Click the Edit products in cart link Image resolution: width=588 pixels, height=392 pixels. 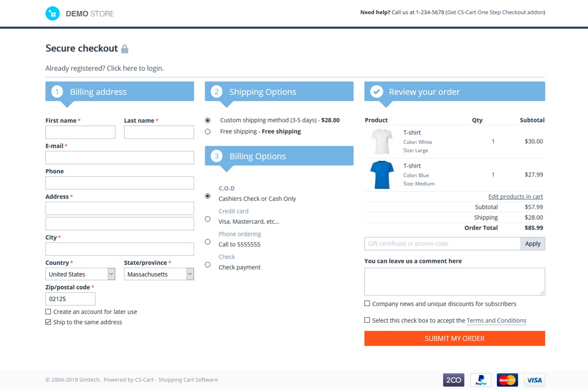coord(515,196)
